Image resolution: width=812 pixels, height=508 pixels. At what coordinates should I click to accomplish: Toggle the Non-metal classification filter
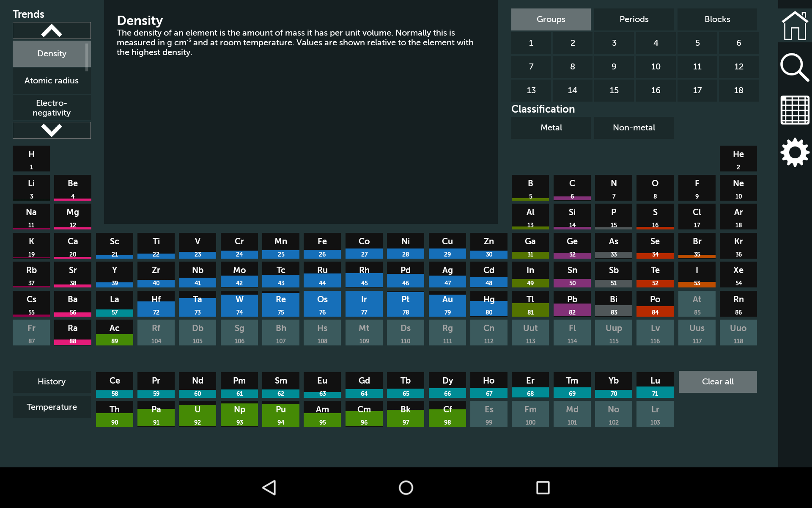pyautogui.click(x=634, y=128)
